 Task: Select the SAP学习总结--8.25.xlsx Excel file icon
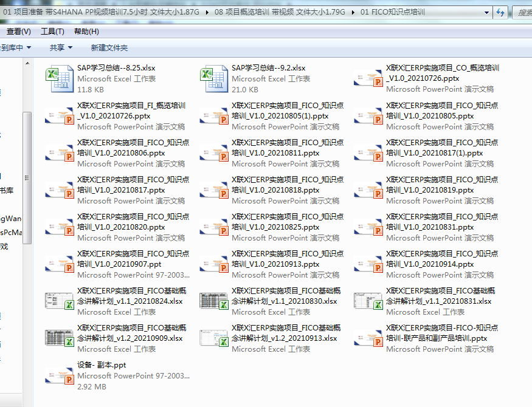tap(59, 78)
